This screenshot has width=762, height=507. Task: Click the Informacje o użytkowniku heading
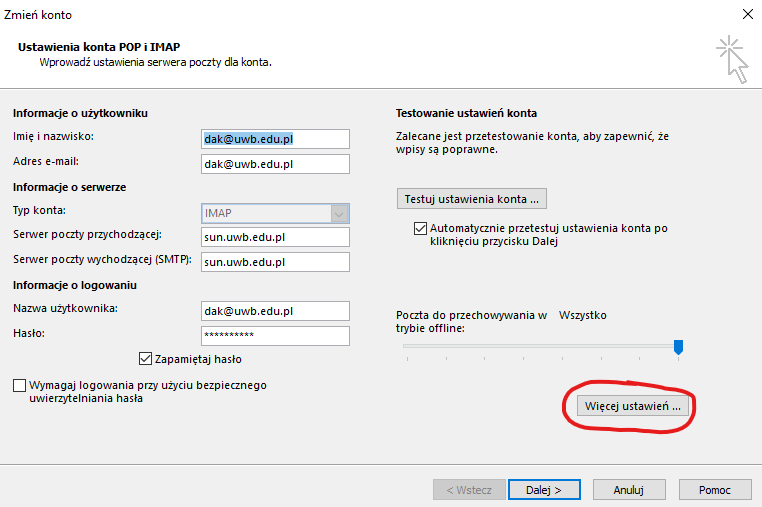pyautogui.click(x=80, y=113)
